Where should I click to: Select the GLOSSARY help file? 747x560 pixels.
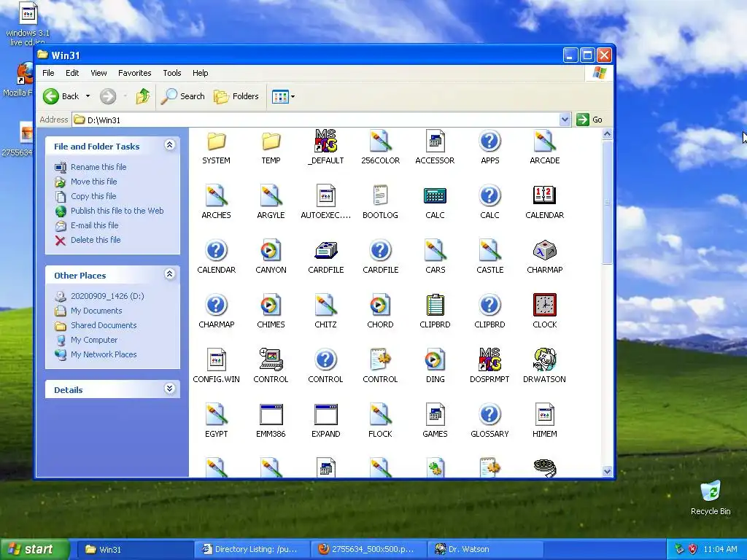(489, 415)
